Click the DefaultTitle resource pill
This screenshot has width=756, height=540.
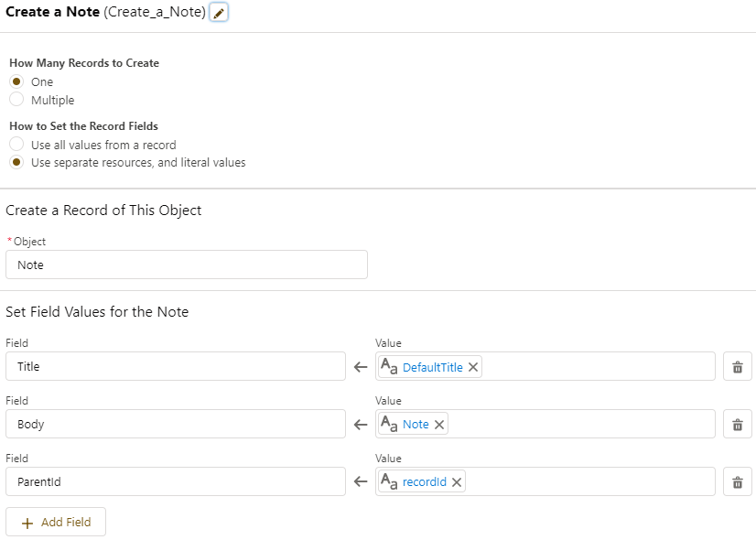[x=432, y=367]
